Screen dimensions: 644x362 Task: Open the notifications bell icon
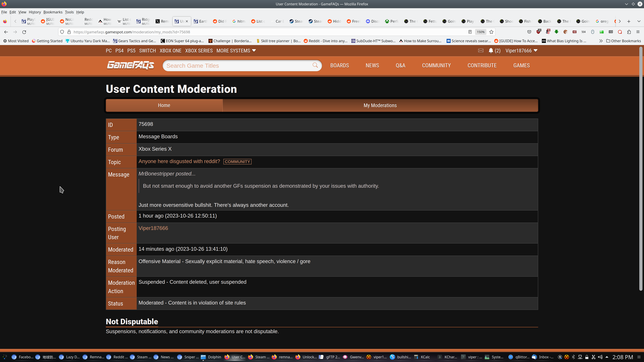[491, 51]
